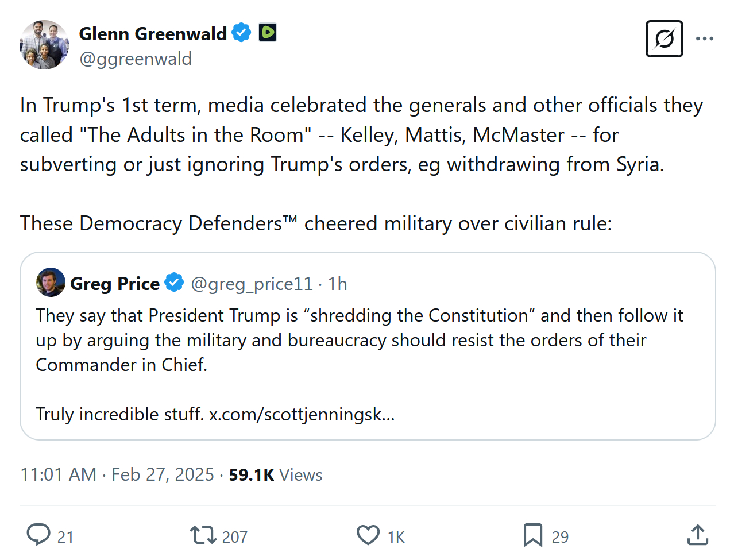Click the @greg_price11 handle

252,284
